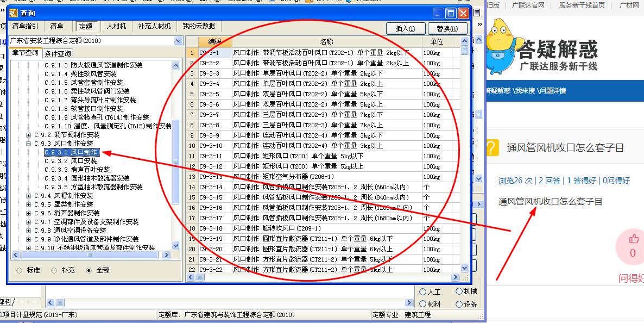Click the 单位 column header

[x=437, y=41]
